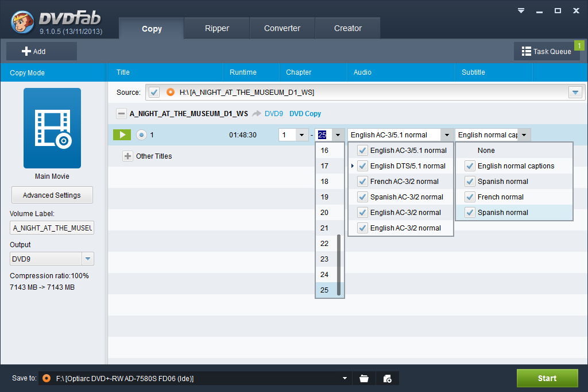Expand the Other Titles section

click(127, 156)
